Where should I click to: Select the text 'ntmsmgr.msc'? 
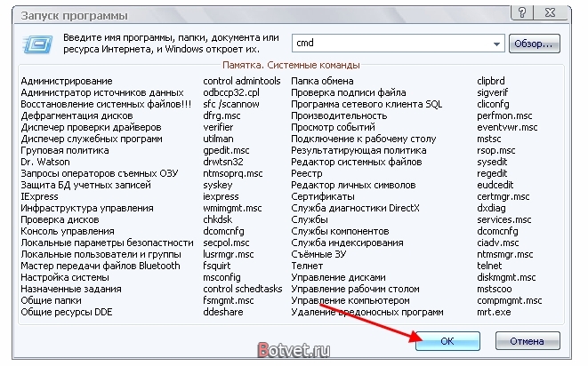pos(505,254)
